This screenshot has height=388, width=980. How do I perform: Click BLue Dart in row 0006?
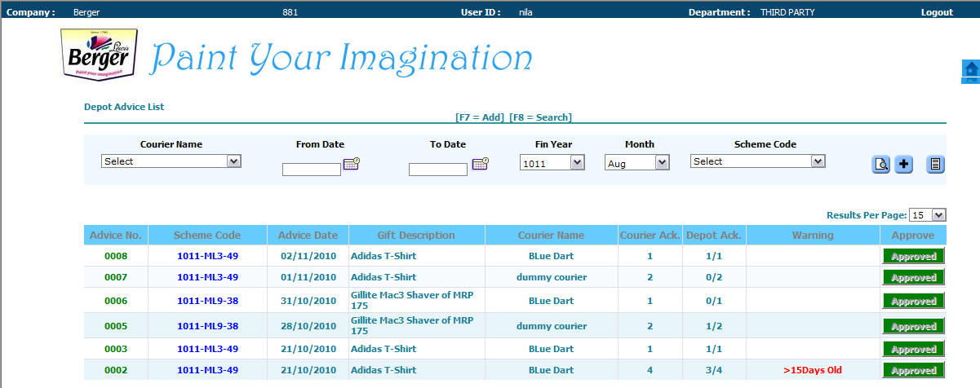551,301
